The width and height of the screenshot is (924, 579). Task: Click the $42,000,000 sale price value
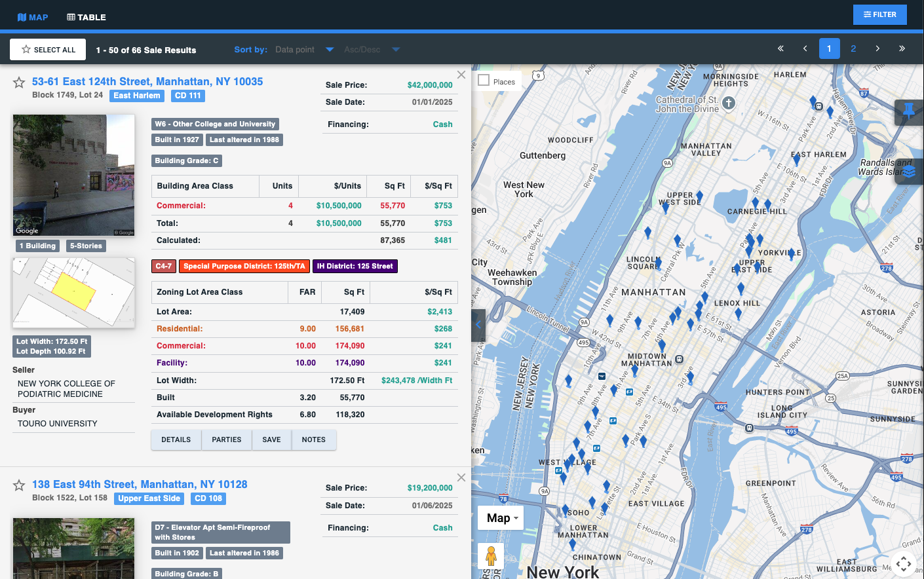(430, 85)
